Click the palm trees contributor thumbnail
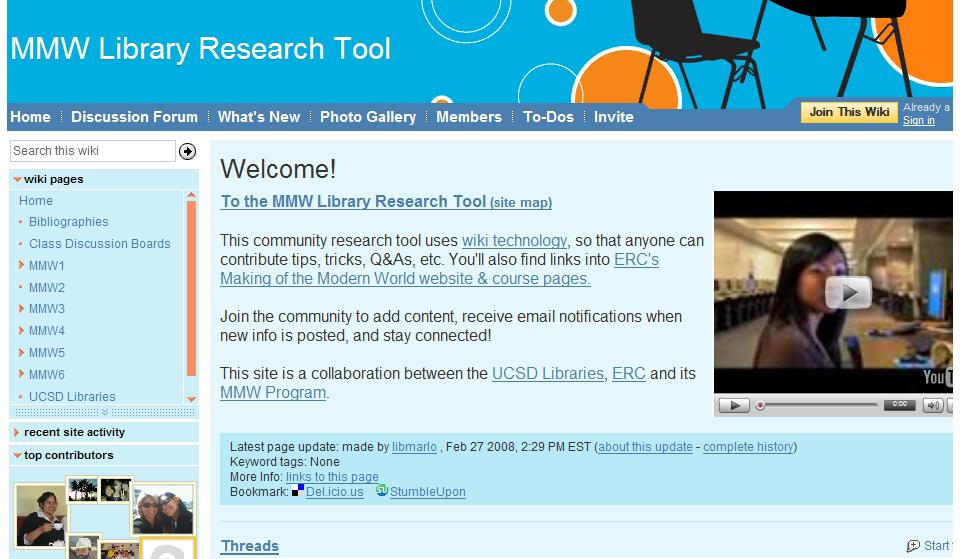Image resolution: width=965 pixels, height=559 pixels. pyautogui.click(x=82, y=490)
